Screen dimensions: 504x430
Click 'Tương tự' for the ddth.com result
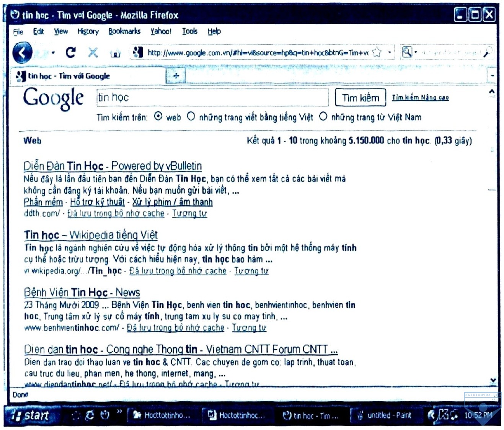[189, 213]
